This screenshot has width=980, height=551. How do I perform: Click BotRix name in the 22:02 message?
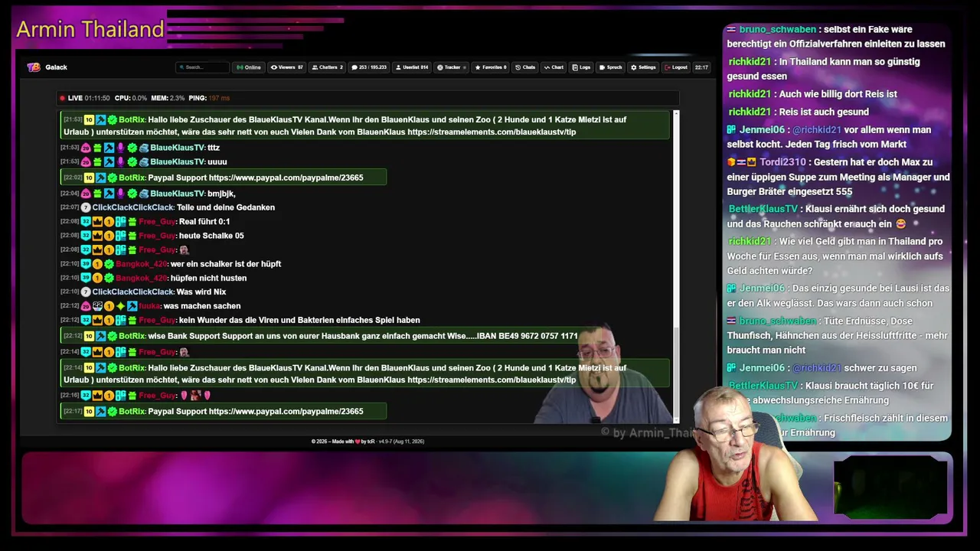(132, 178)
